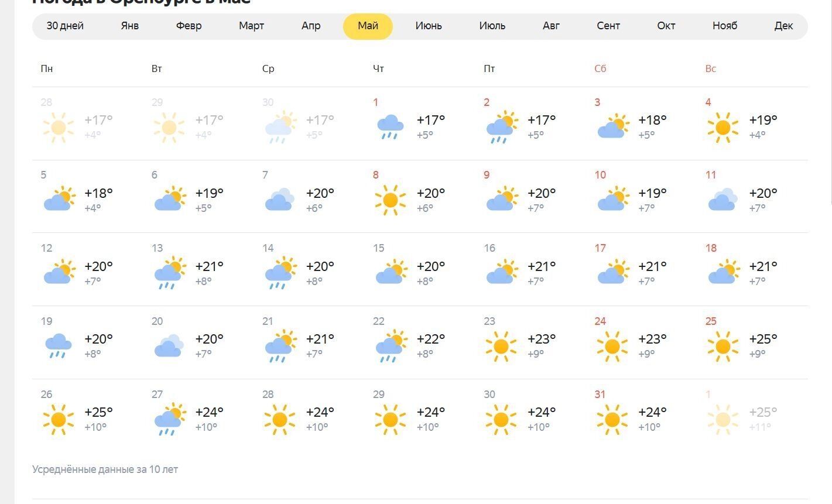Open the Апр month tab
832x504 pixels.
click(x=311, y=26)
